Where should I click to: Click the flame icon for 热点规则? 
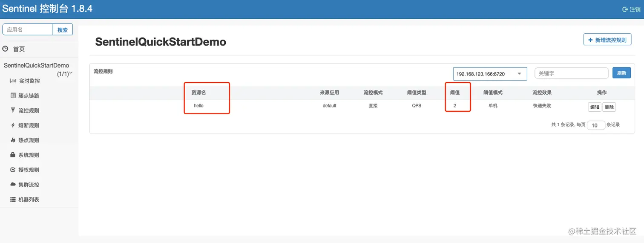tap(13, 140)
